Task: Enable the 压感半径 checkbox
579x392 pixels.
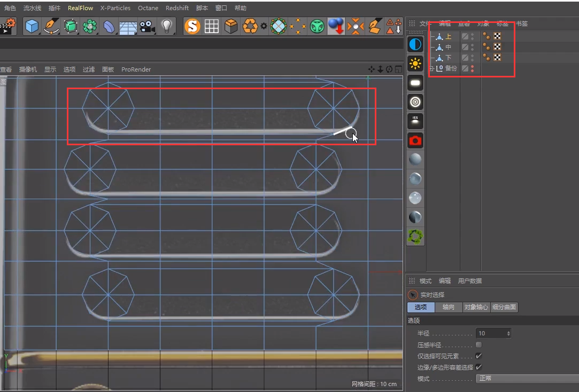Action: pos(478,344)
